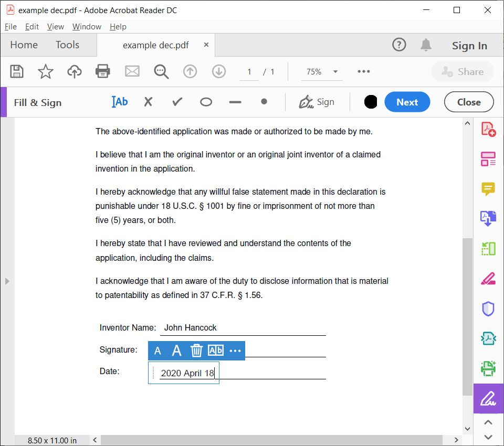This screenshot has width=504, height=446.
Task: Click the save document icon
Action: [x=16, y=71]
